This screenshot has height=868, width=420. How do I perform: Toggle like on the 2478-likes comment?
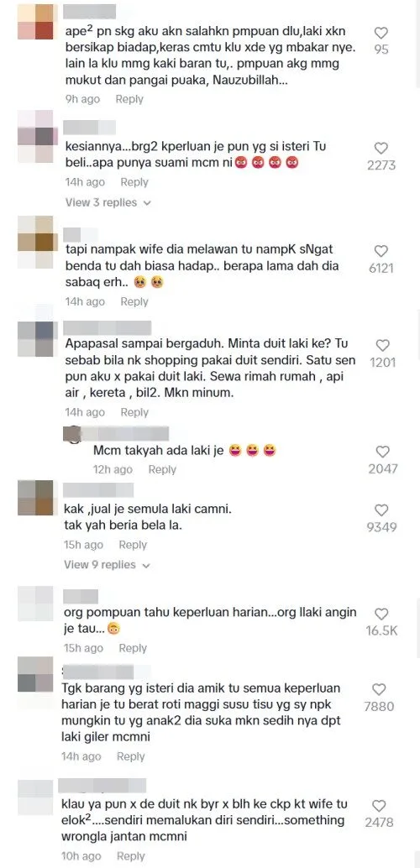point(379,805)
